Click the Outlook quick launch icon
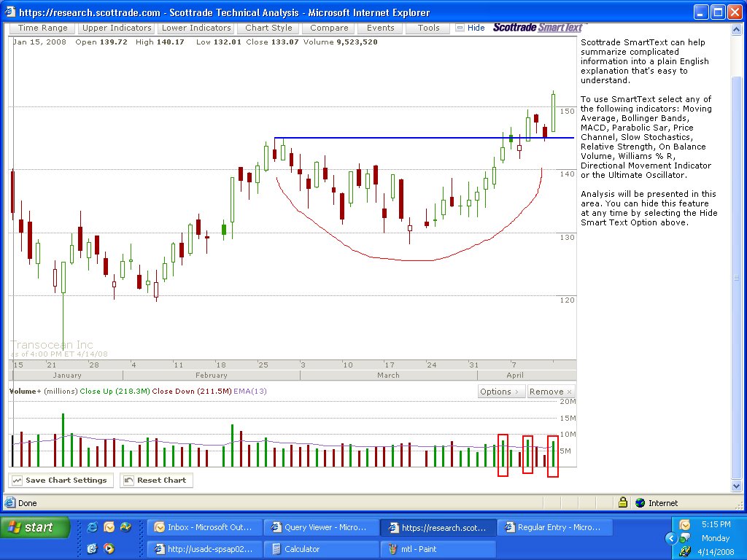 pos(109,526)
